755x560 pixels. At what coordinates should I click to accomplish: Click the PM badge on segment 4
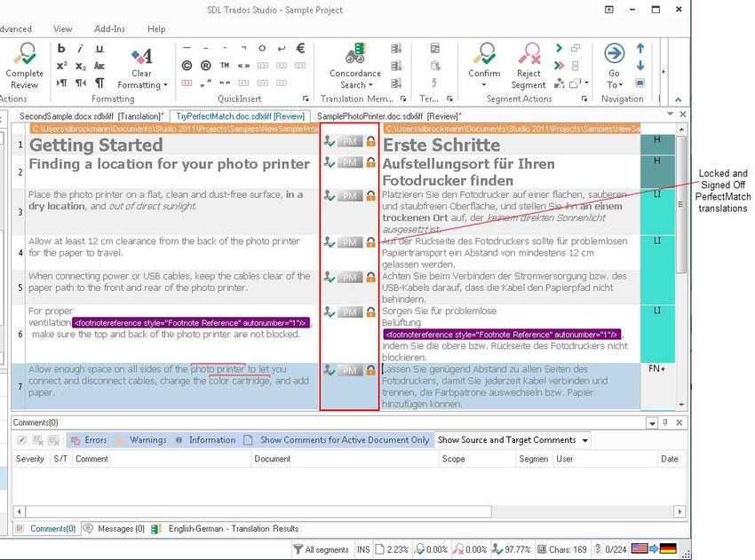pos(350,242)
